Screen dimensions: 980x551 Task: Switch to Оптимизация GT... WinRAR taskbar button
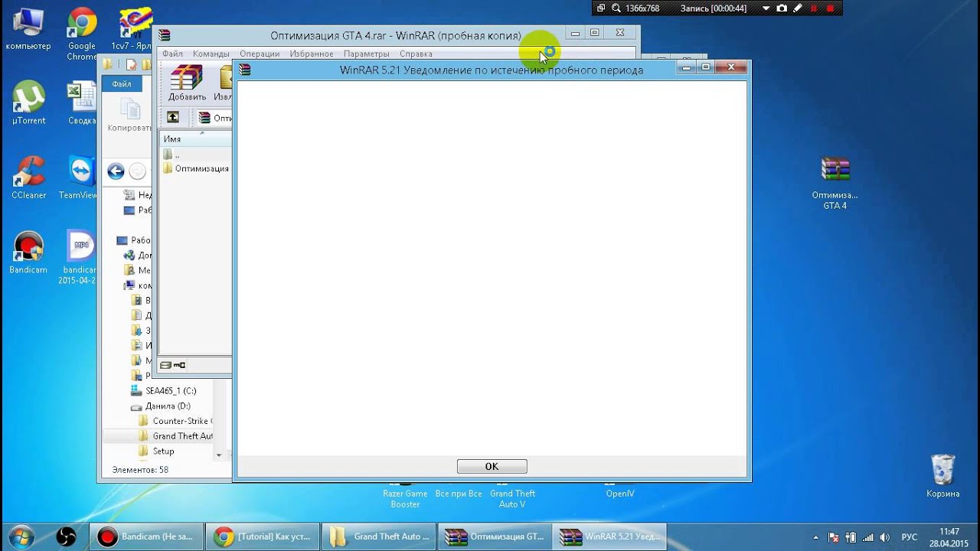pos(495,536)
